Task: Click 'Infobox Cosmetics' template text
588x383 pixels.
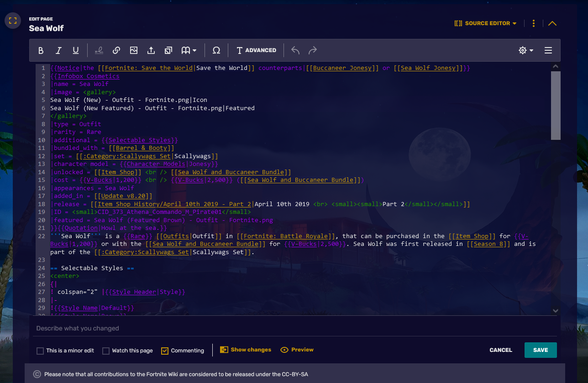Action: pyautogui.click(x=89, y=76)
